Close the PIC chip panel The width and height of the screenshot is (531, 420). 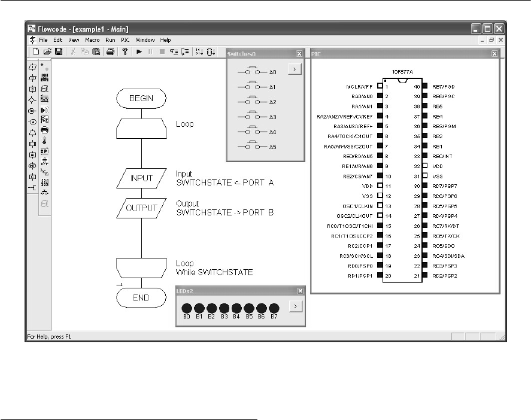click(x=494, y=53)
